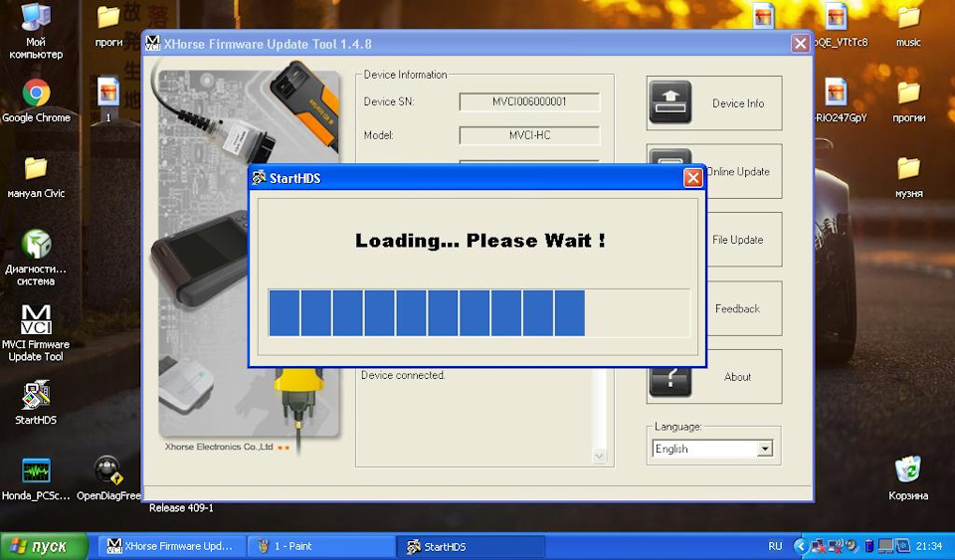Viewport: 955px width, 560px height.
Task: Open Диагности... система shortcut icon
Action: [36, 258]
